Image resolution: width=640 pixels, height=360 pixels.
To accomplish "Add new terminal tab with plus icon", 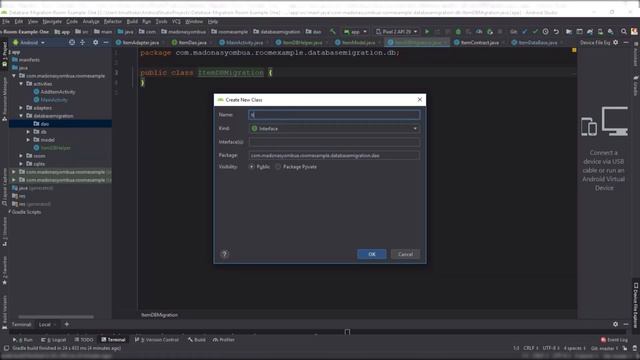I will [x=67, y=324].
